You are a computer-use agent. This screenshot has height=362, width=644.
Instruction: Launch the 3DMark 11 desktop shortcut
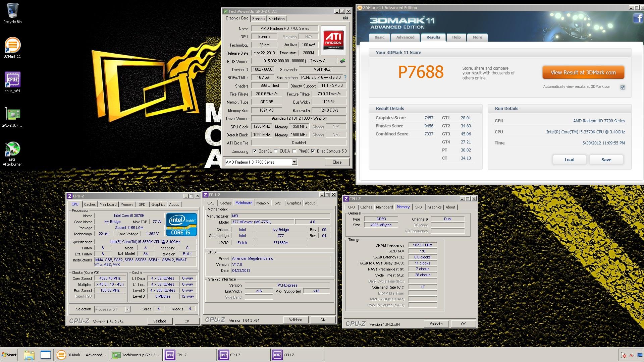12,48
